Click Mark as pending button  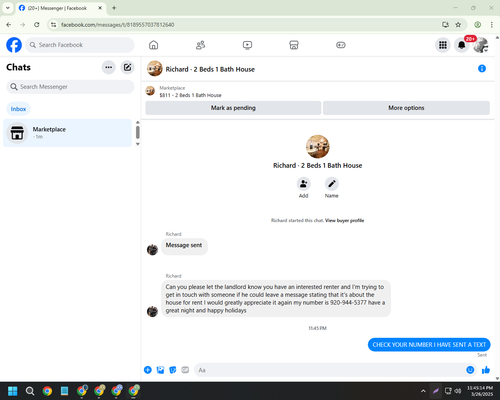[x=233, y=108]
